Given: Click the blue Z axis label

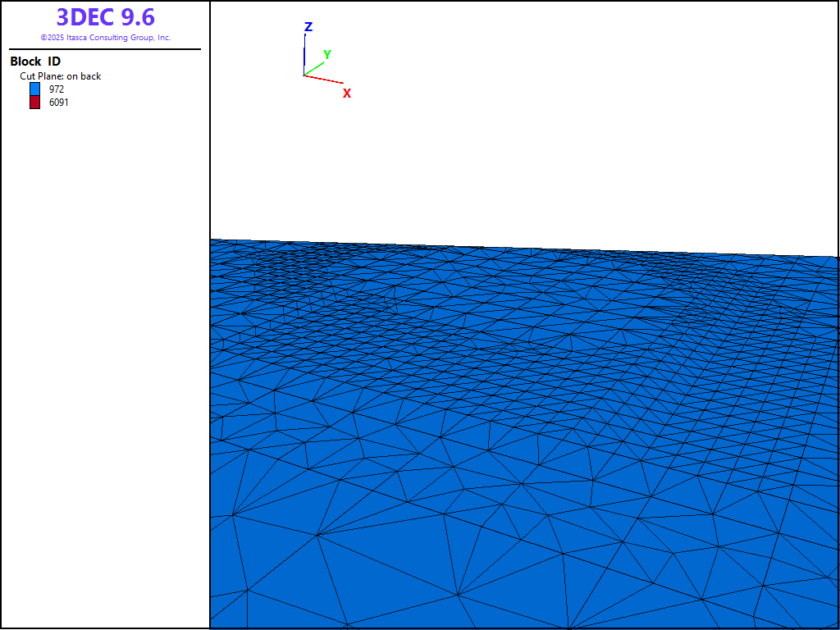Looking at the screenshot, I should (x=308, y=27).
